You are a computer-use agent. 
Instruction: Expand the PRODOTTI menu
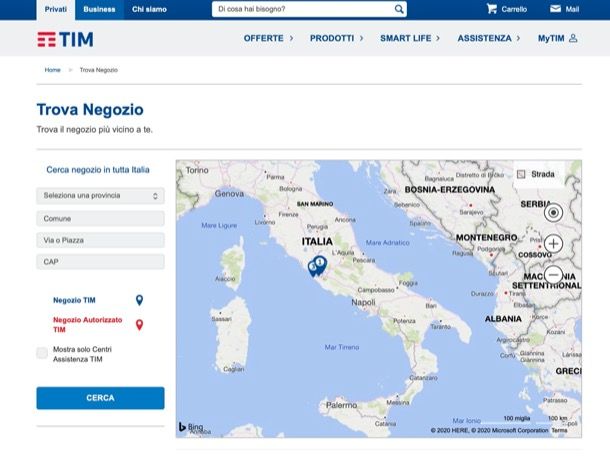point(337,38)
